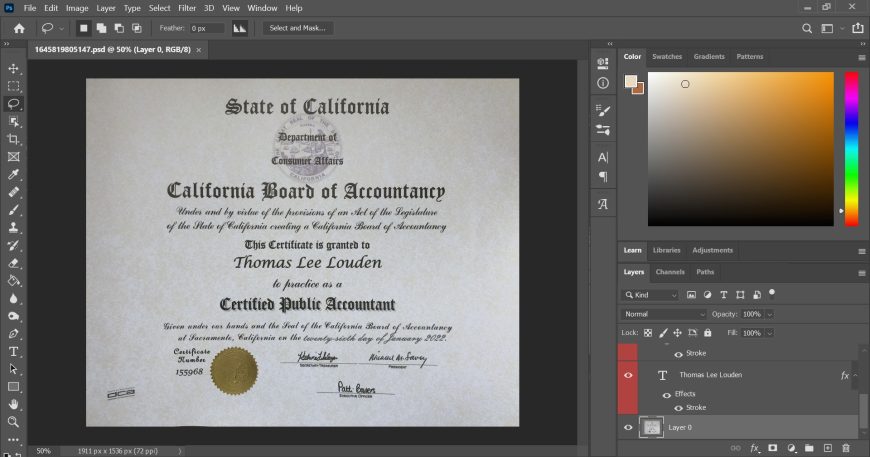The width and height of the screenshot is (870, 457).
Task: Select the Paint Bucket tool
Action: pos(13,281)
